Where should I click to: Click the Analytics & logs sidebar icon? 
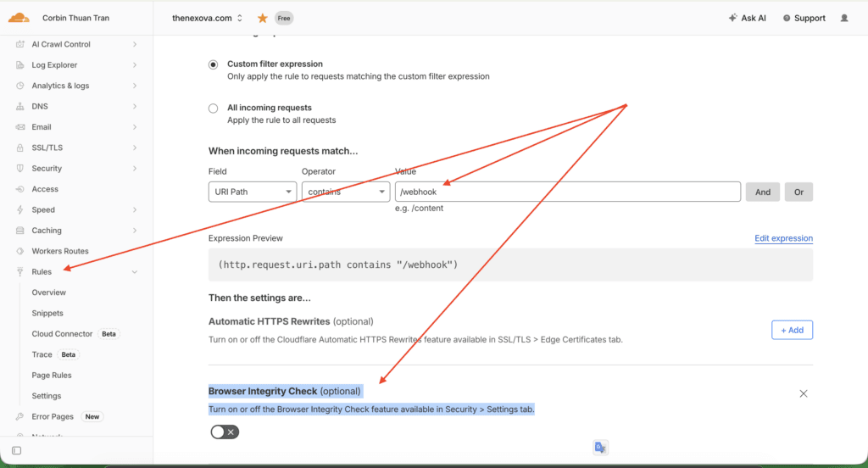click(x=20, y=86)
